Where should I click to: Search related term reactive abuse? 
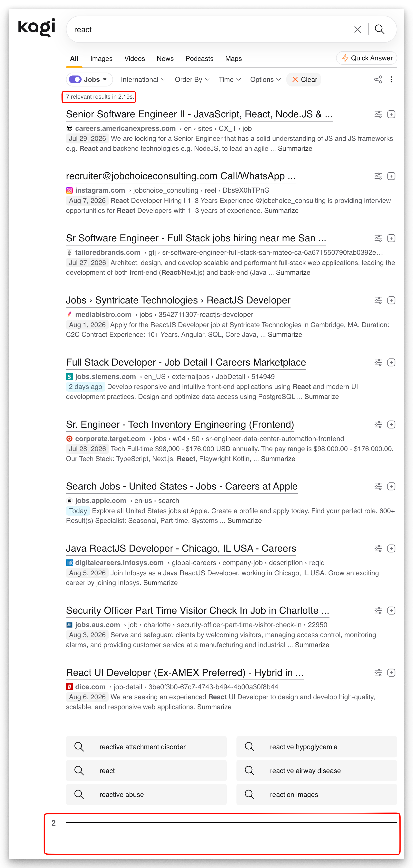(146, 794)
